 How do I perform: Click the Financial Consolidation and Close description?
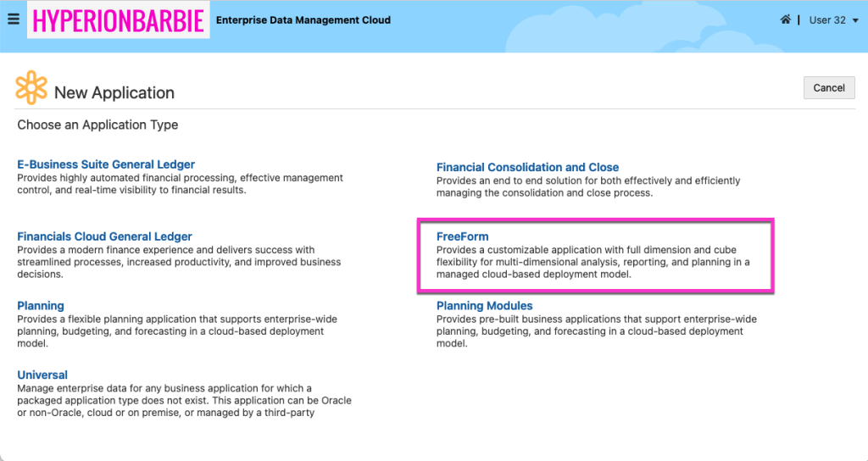(x=587, y=186)
